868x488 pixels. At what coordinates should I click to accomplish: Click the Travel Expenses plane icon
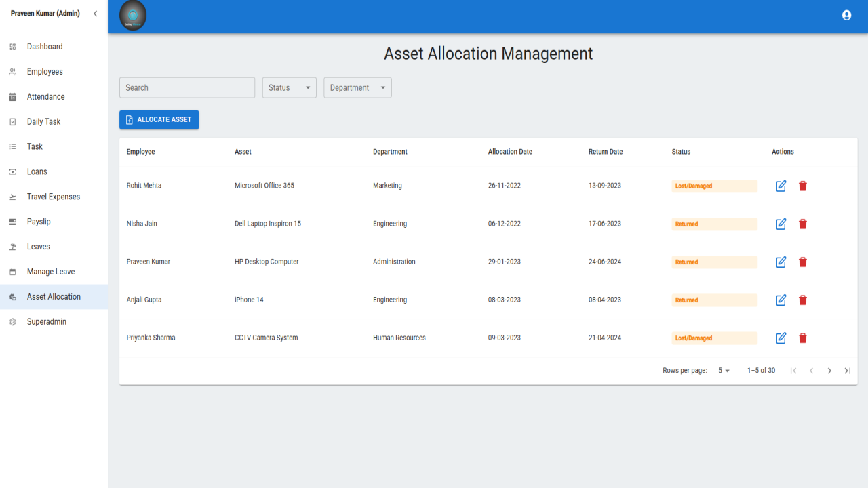coord(12,197)
